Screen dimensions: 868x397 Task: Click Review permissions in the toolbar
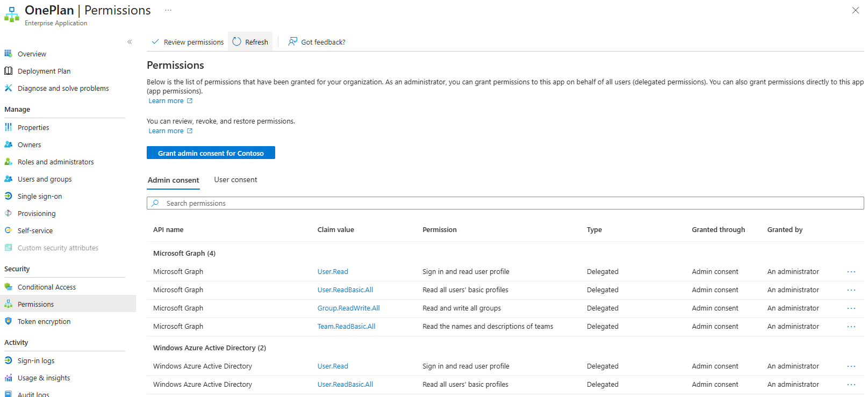click(188, 42)
